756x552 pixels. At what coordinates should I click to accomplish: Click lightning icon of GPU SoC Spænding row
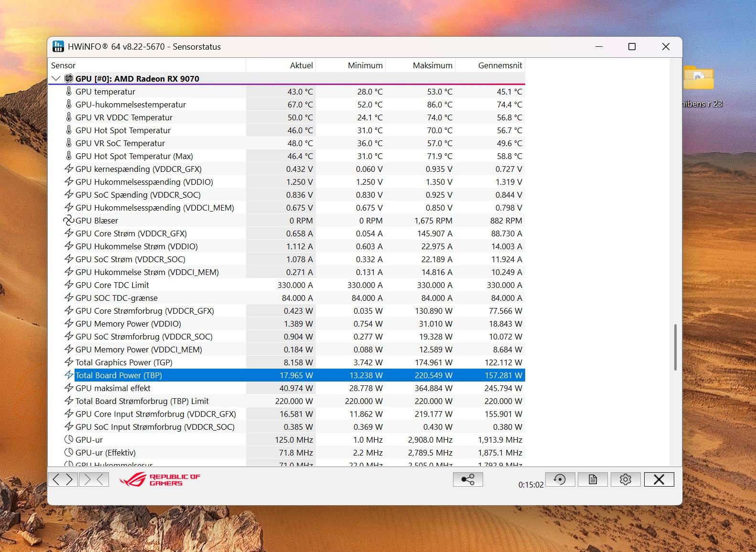pyautogui.click(x=69, y=194)
